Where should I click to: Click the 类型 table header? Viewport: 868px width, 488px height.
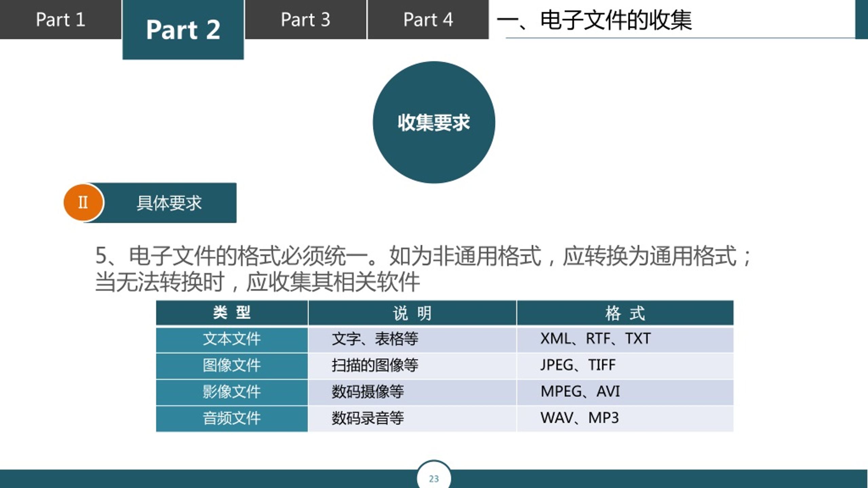[x=232, y=313]
